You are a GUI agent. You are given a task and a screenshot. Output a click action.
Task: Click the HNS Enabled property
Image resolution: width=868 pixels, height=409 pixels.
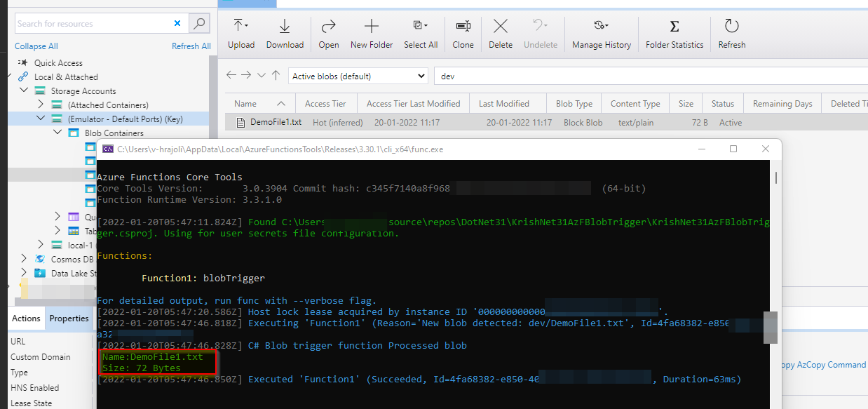(x=50, y=388)
